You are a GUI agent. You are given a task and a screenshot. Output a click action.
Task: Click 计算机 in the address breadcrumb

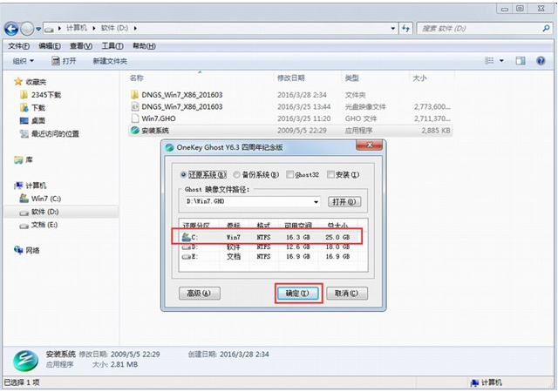(77, 28)
